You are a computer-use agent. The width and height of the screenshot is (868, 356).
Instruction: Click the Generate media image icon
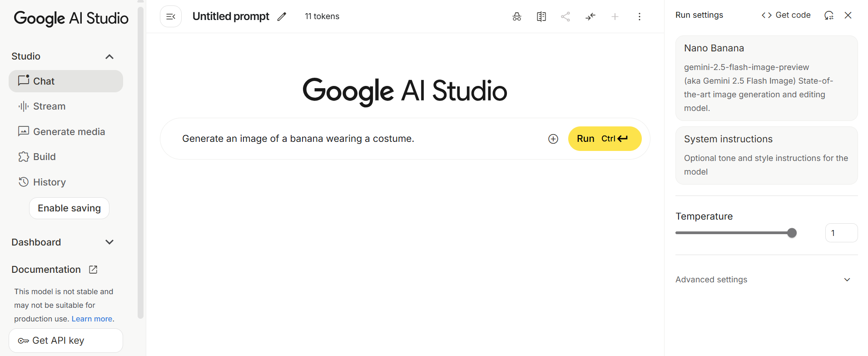point(24,131)
